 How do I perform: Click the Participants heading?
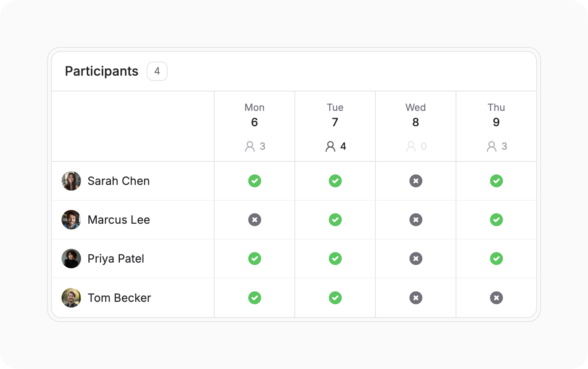(x=102, y=71)
